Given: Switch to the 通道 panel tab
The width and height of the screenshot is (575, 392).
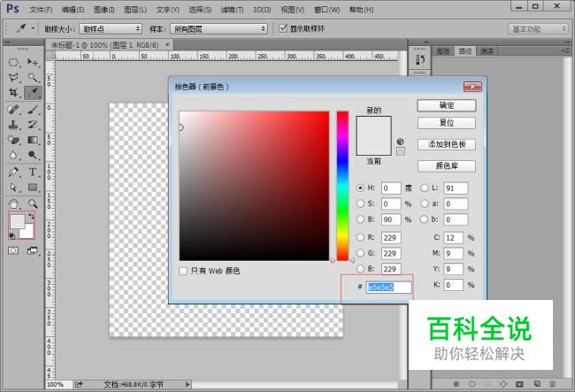Looking at the screenshot, I should point(487,51).
